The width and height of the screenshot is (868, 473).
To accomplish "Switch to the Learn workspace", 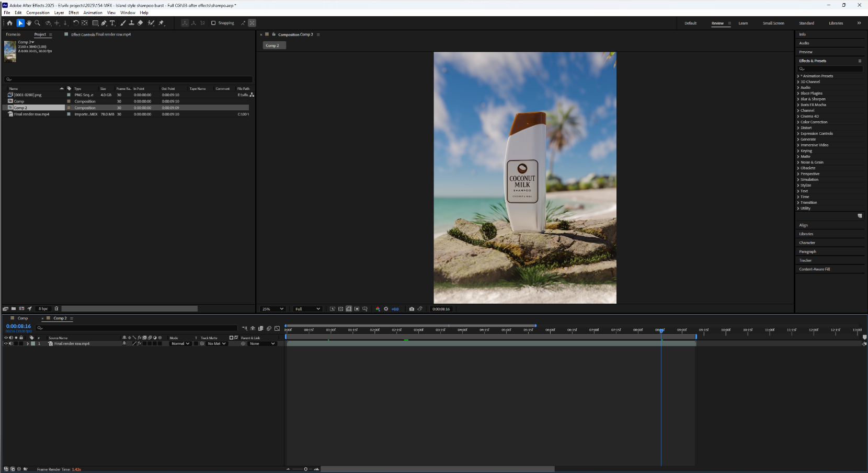I will [x=743, y=23].
